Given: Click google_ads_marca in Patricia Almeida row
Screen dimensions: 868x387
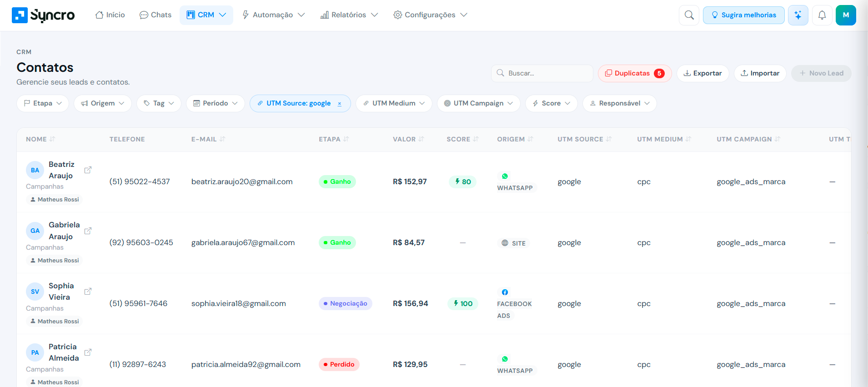Looking at the screenshot, I should 751,364.
